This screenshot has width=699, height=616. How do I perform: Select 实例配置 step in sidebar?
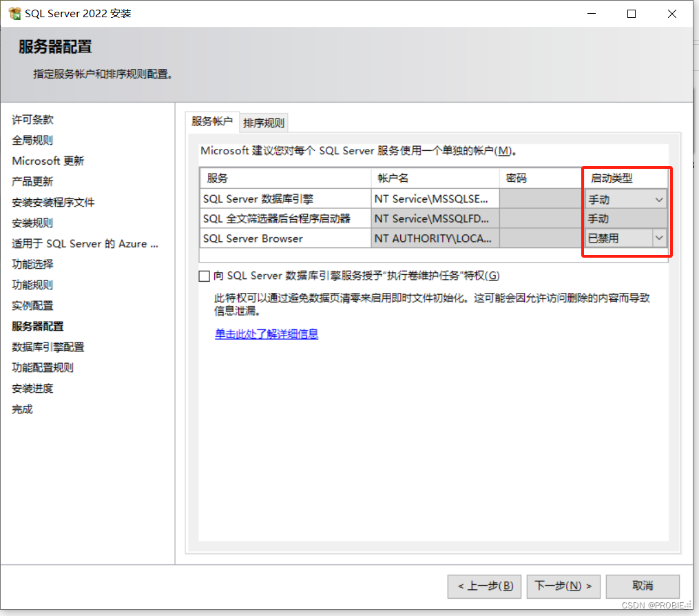coord(32,305)
